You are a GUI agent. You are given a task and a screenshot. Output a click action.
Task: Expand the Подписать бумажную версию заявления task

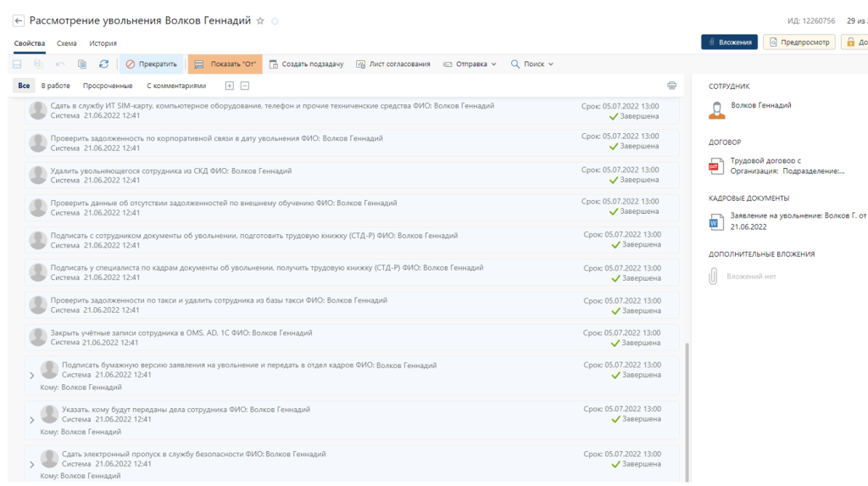pyautogui.click(x=31, y=375)
